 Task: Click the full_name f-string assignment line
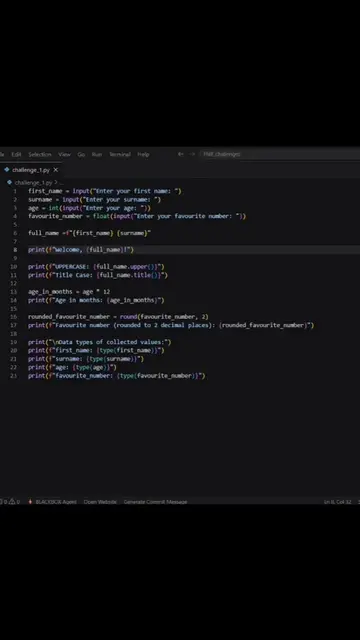(89, 233)
